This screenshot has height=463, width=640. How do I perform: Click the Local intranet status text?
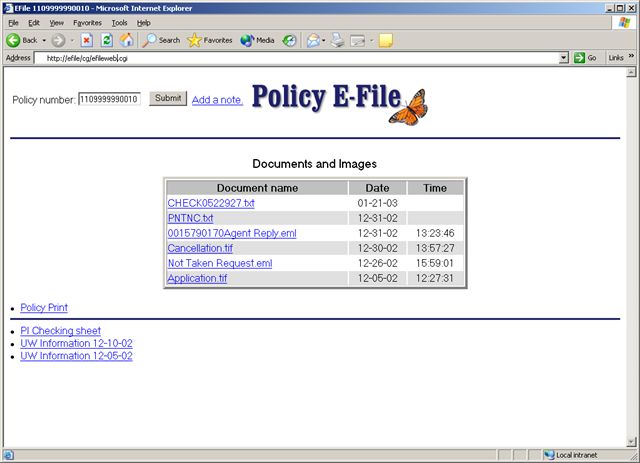click(x=576, y=455)
